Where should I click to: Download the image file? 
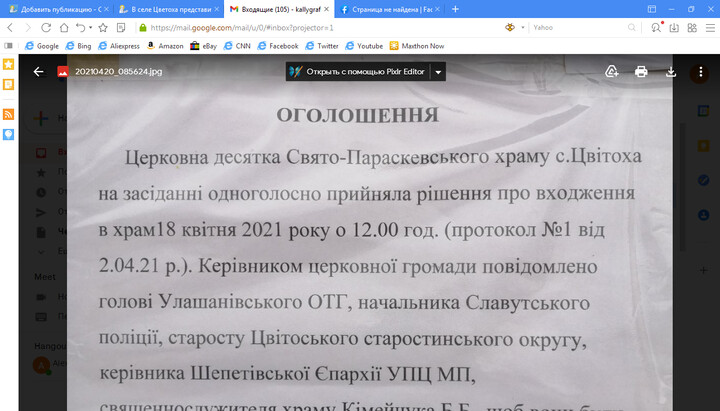[x=671, y=72]
